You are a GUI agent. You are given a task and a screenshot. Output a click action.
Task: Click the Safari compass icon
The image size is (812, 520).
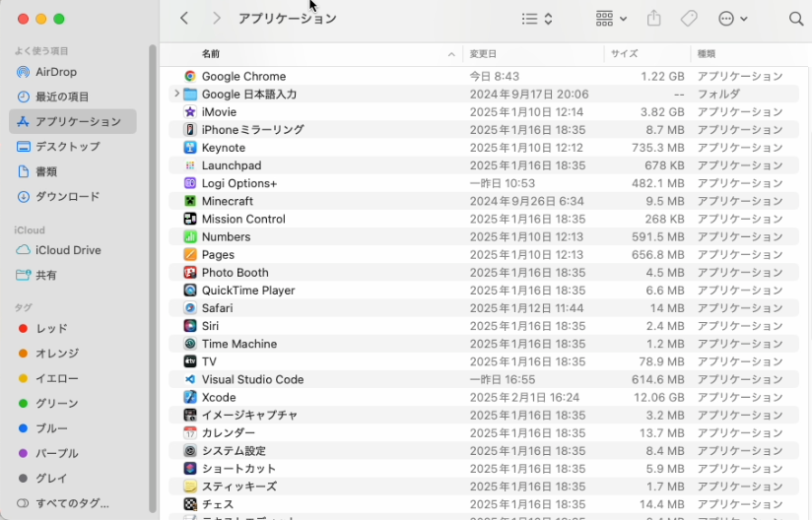coord(190,308)
